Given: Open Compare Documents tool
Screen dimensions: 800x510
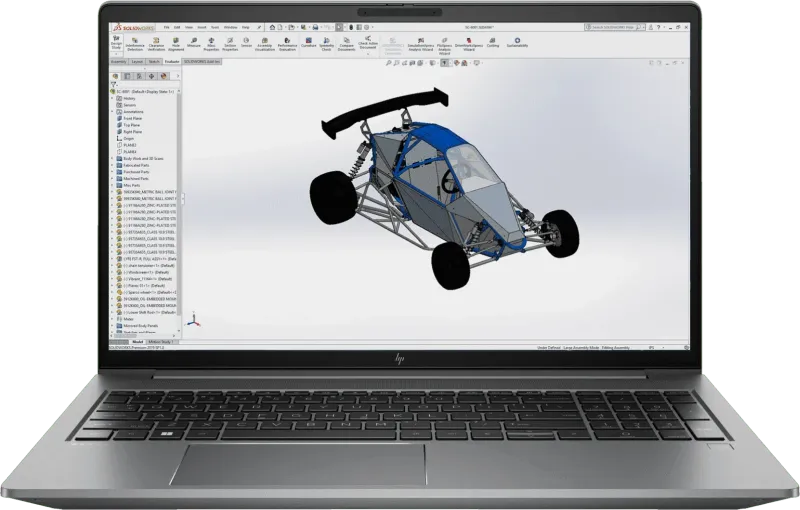Looking at the screenshot, I should pos(346,44).
